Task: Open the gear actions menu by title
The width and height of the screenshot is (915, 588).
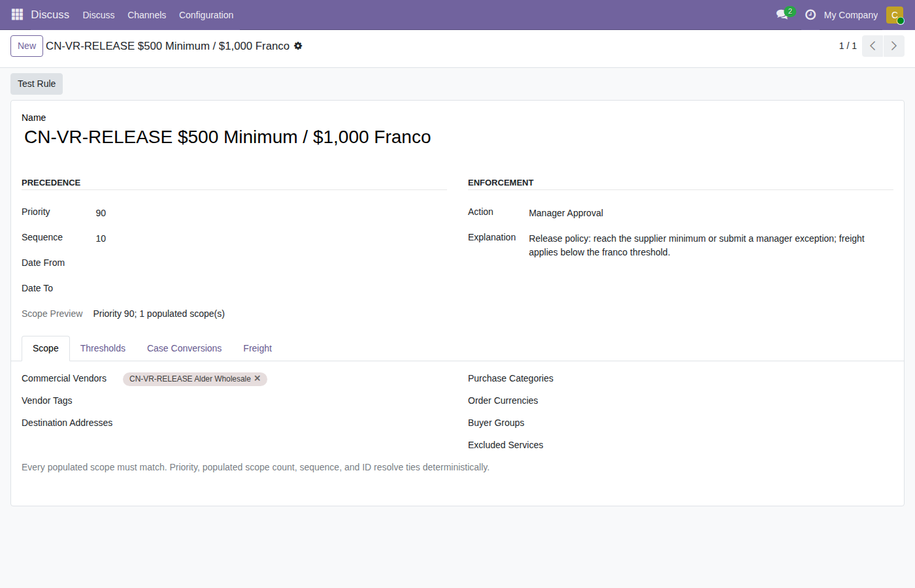Action: (x=298, y=46)
